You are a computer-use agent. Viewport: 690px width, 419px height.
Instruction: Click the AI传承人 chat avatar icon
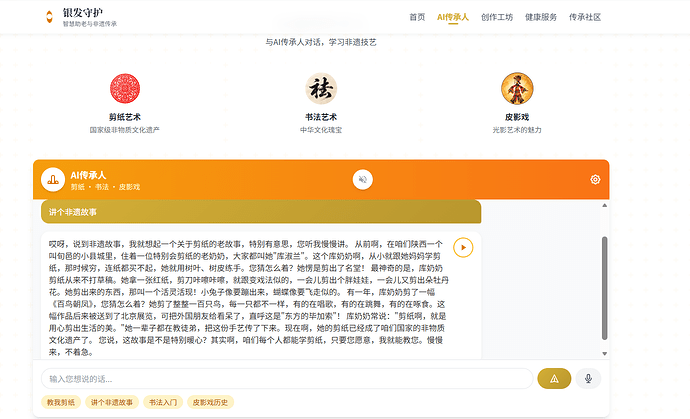(x=53, y=180)
